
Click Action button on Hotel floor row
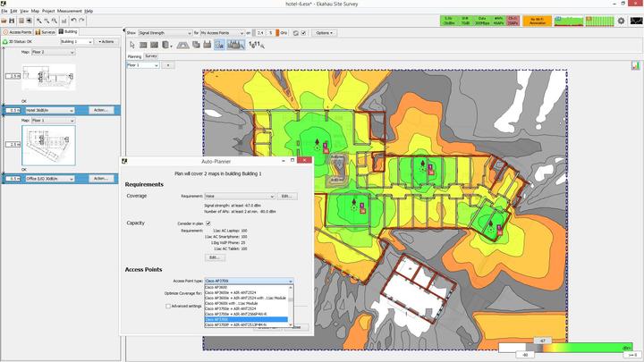[101, 110]
